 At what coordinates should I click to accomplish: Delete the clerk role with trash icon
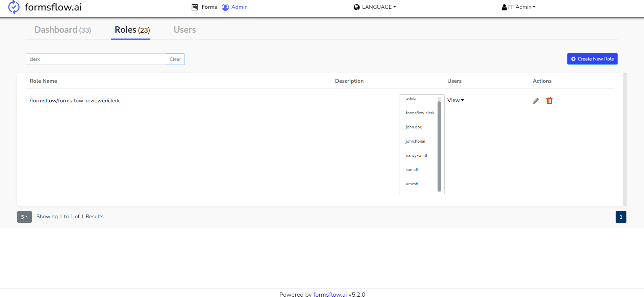pyautogui.click(x=549, y=101)
